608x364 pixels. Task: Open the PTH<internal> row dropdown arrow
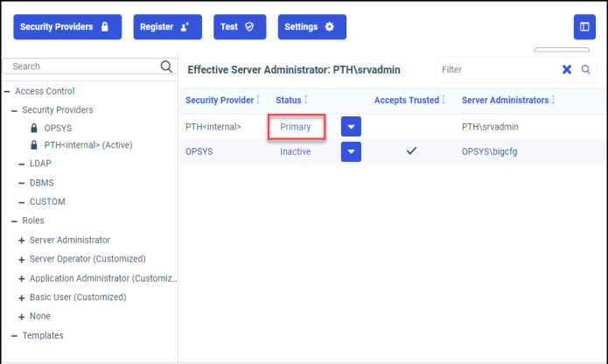pos(351,126)
